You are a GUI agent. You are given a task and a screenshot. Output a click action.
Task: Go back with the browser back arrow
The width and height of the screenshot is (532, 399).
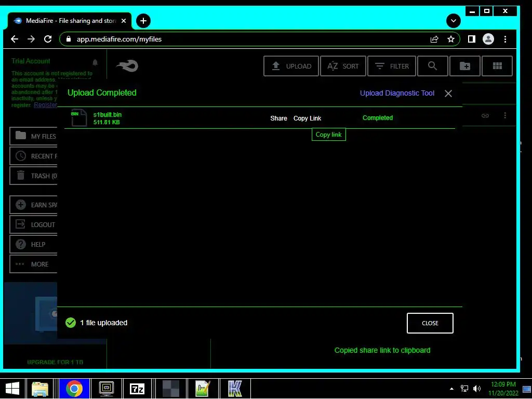[x=14, y=39]
